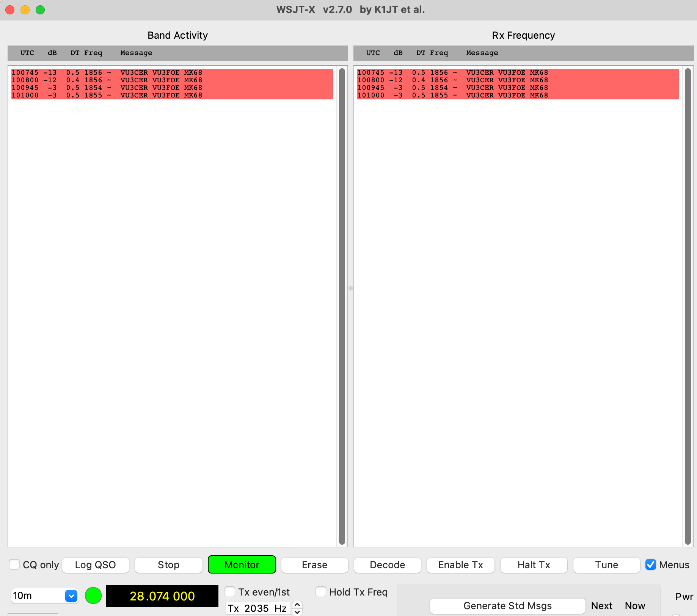Click the green status indicator circle
Image resolution: width=697 pixels, height=616 pixels.
pos(93,596)
